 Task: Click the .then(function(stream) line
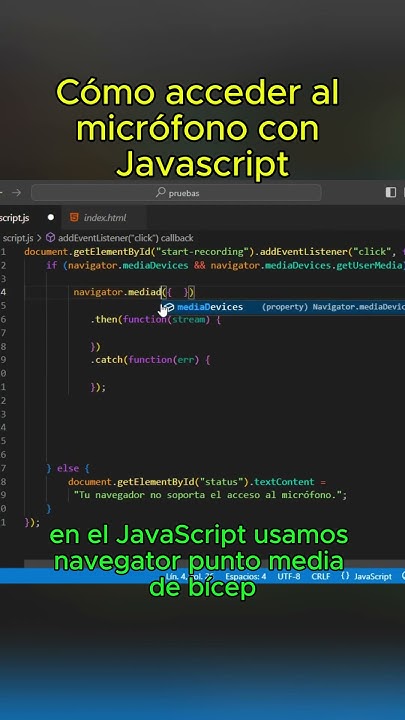[x=156, y=320]
